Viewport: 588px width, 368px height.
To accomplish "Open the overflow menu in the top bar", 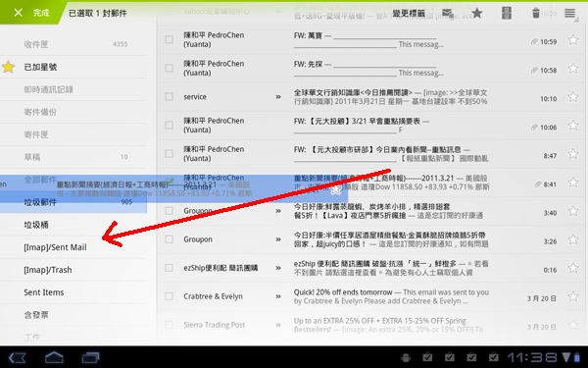I will tap(570, 13).
